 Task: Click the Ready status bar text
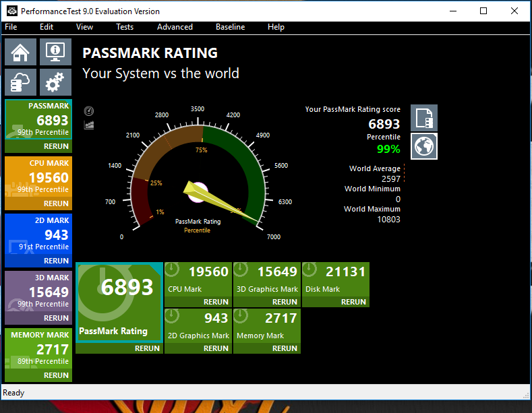point(13,393)
